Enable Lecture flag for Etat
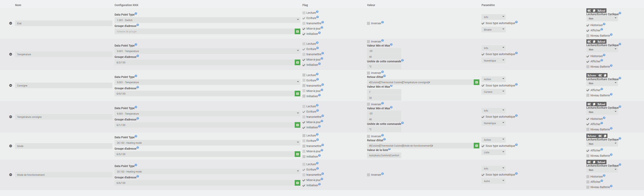 click(304, 13)
